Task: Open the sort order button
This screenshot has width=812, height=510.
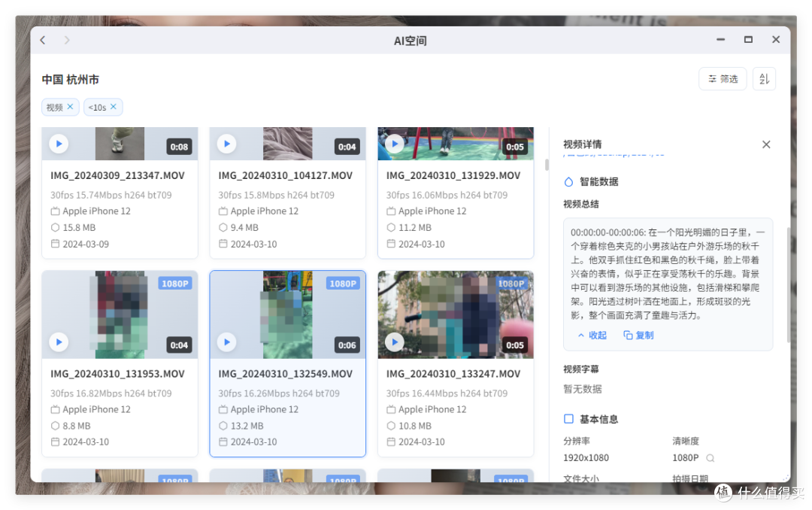Action: (764, 79)
